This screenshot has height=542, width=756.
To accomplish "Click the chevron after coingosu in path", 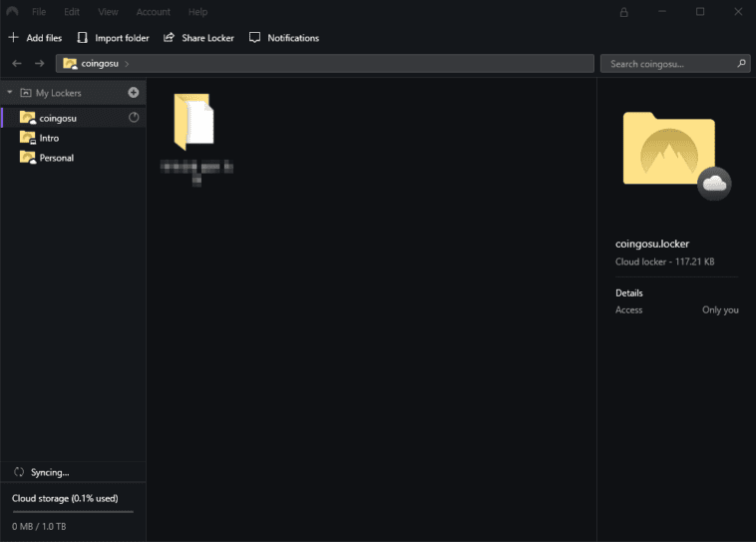I will (128, 64).
